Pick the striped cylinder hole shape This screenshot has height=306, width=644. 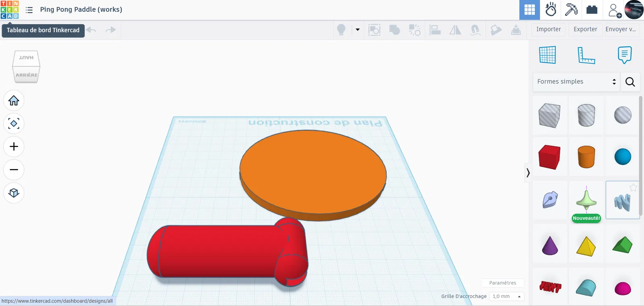[586, 115]
